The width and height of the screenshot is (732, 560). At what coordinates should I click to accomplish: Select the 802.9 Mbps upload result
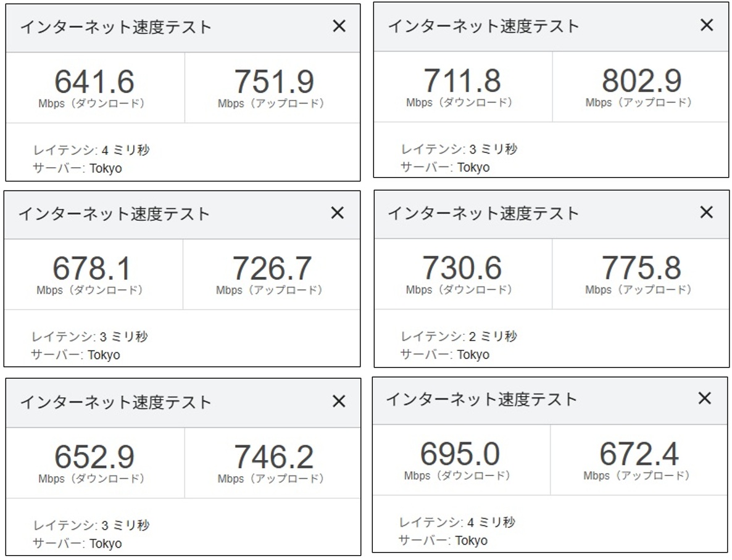[x=641, y=81]
